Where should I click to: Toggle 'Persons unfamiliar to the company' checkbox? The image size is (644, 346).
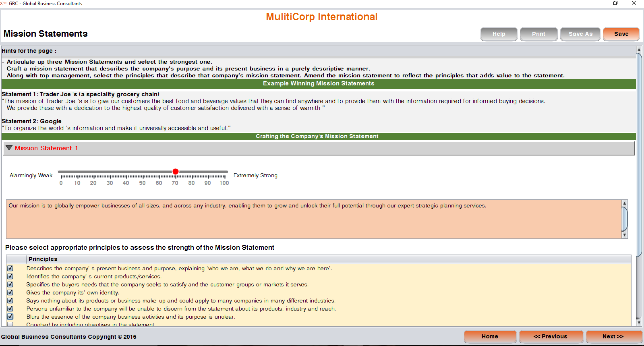[10, 309]
